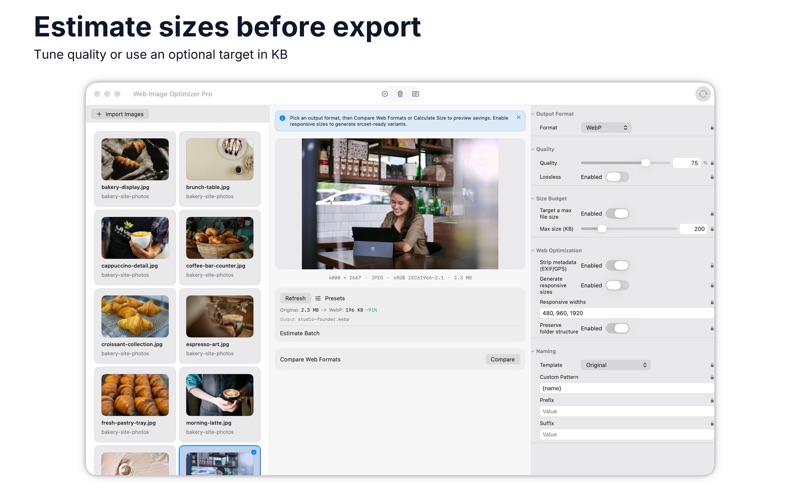Click the lock icon beside Prefix
Viewport: 800px width, 500px height.
pos(712,401)
